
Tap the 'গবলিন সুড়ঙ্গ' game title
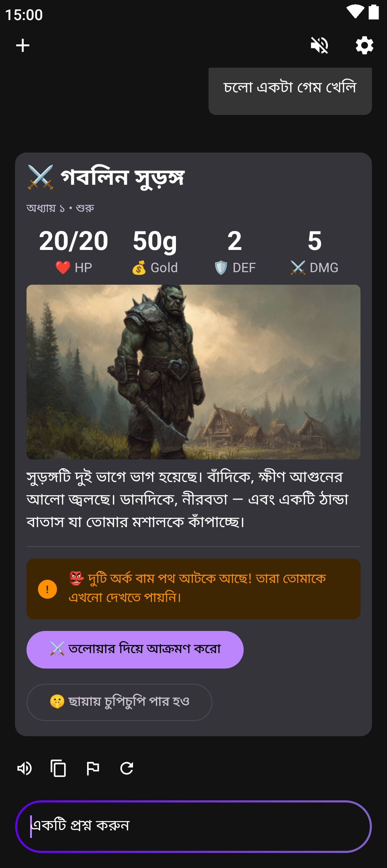coord(122,177)
